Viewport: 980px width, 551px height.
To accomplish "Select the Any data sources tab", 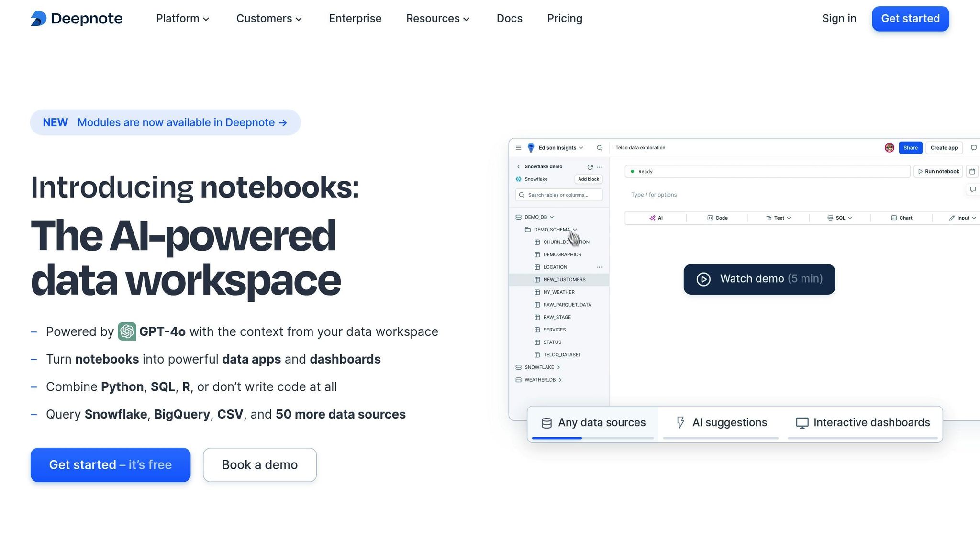I will pyautogui.click(x=593, y=423).
